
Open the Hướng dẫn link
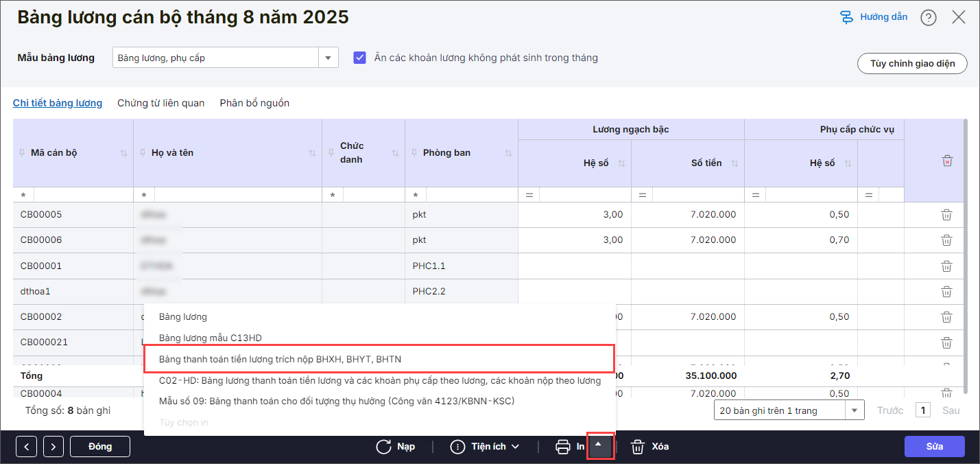pos(874,17)
